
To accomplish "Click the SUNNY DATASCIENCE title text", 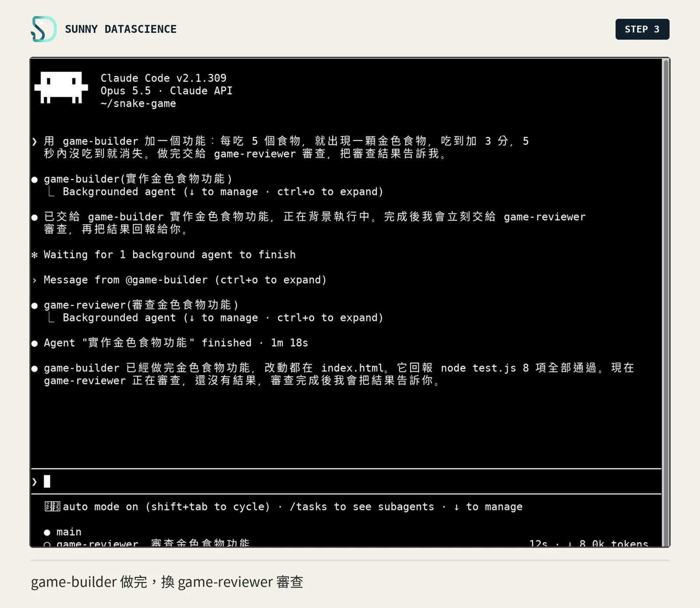I will click(121, 29).
